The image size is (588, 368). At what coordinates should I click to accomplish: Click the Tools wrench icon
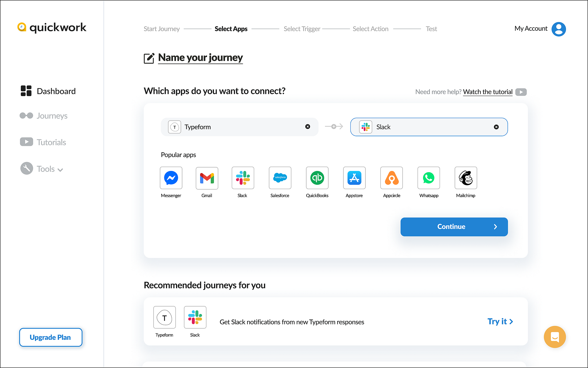(x=27, y=168)
